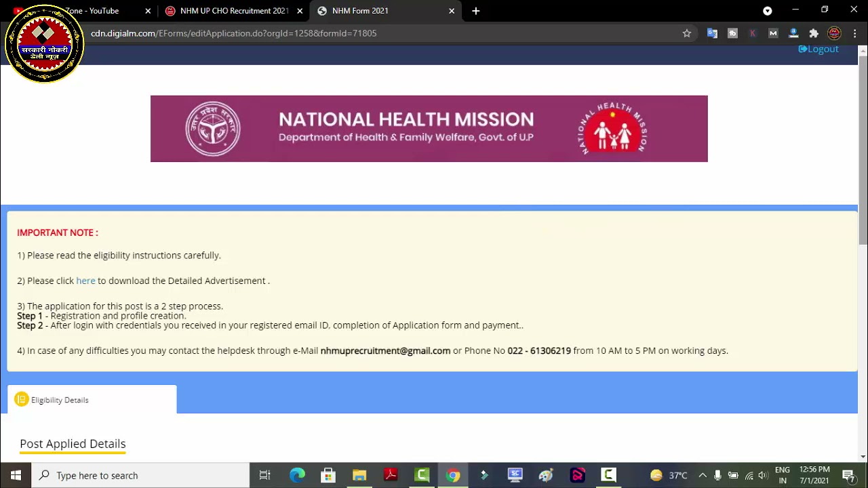Viewport: 868px width, 488px height.
Task: Open the first green Camtasia taskbar icon
Action: (422, 475)
